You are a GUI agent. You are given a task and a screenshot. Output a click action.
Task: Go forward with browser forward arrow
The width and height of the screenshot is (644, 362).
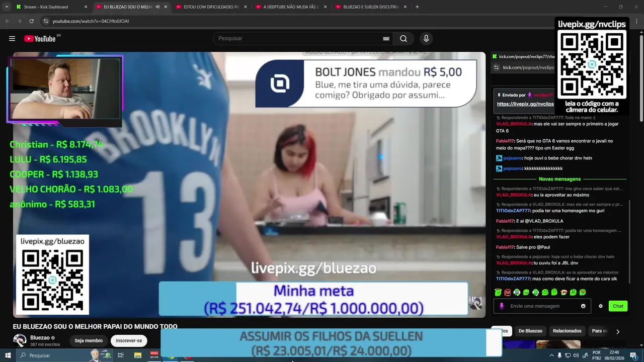(19, 21)
